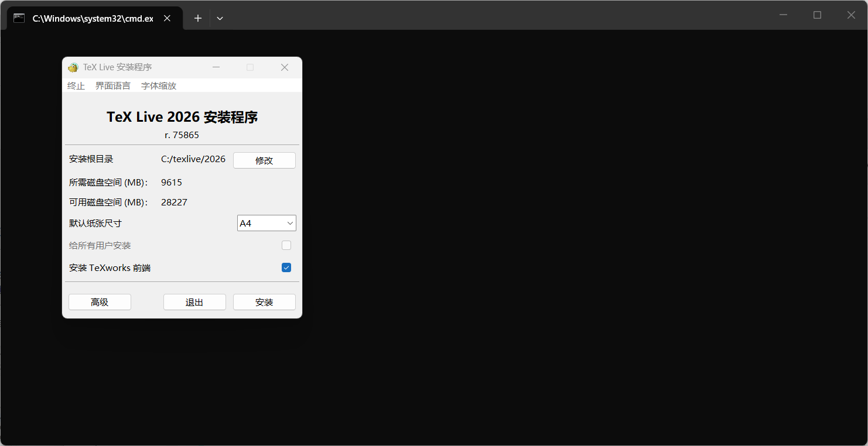
Task: Minimize the terminal window
Action: 784,15
